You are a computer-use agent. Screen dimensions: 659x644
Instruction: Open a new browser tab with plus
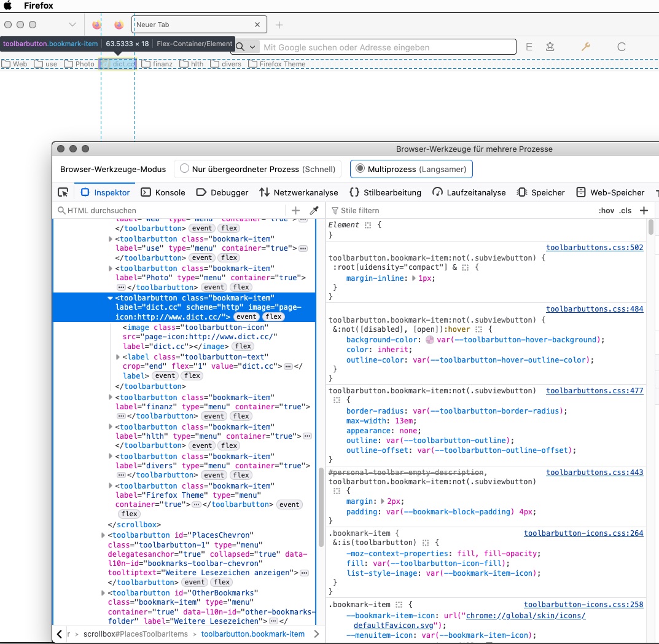click(279, 25)
